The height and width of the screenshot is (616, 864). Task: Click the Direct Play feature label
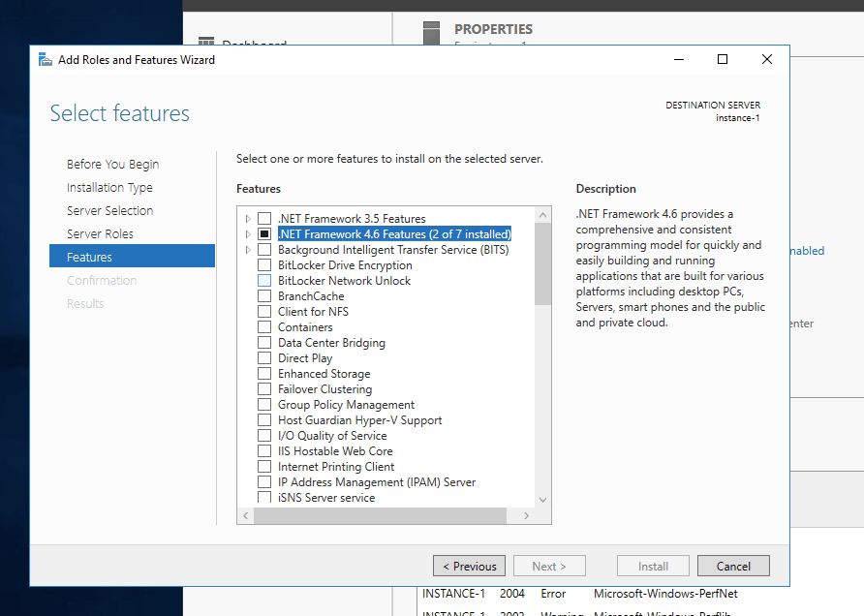(x=305, y=357)
